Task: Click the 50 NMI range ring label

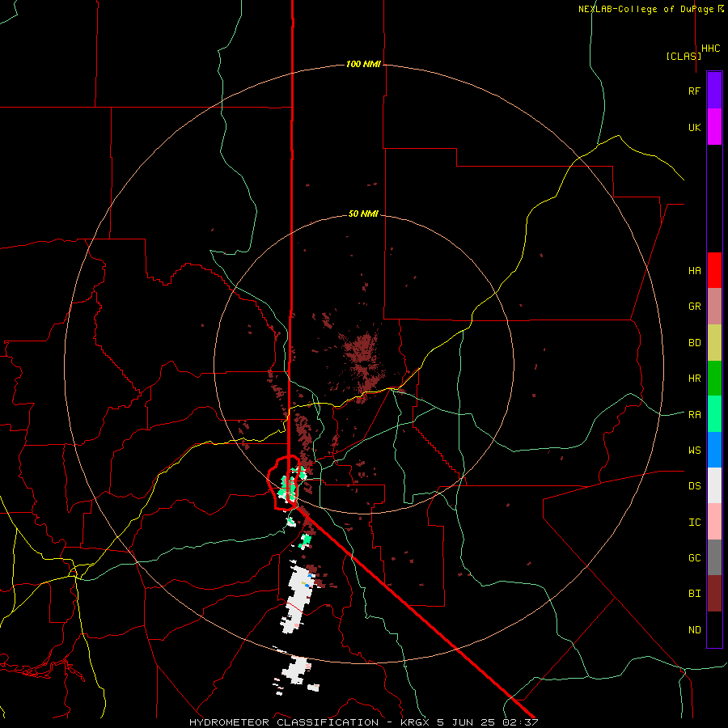Action: pyautogui.click(x=363, y=214)
